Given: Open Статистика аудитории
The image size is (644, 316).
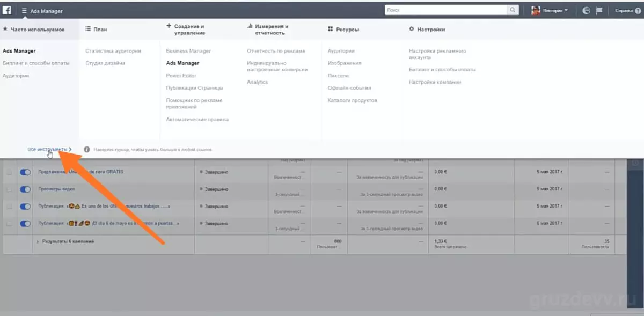Looking at the screenshot, I should [x=113, y=51].
